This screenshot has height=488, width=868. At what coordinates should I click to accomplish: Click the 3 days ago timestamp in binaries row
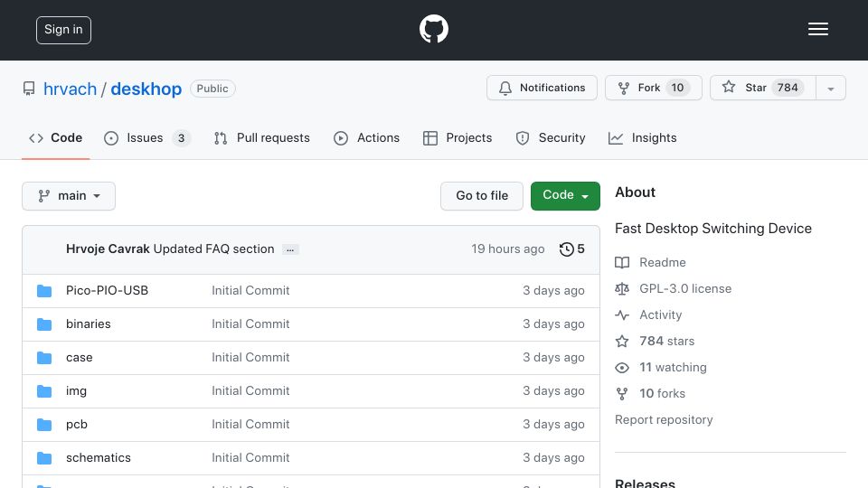tap(553, 324)
